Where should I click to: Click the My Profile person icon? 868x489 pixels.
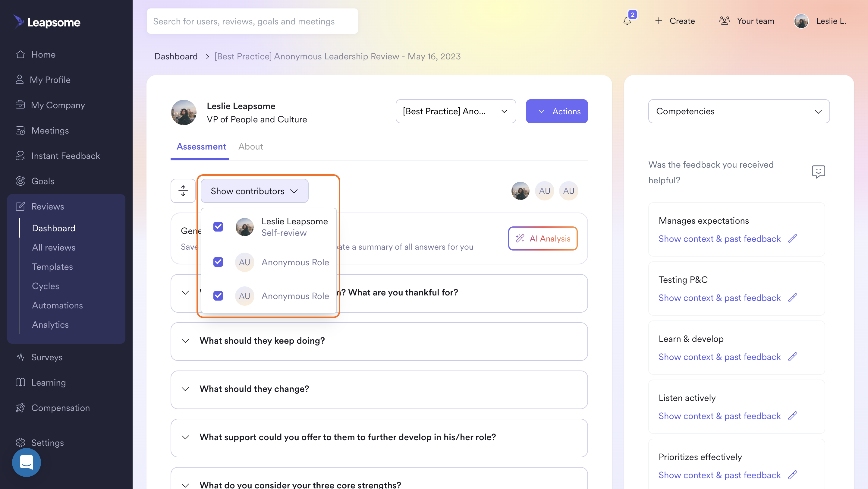click(20, 80)
